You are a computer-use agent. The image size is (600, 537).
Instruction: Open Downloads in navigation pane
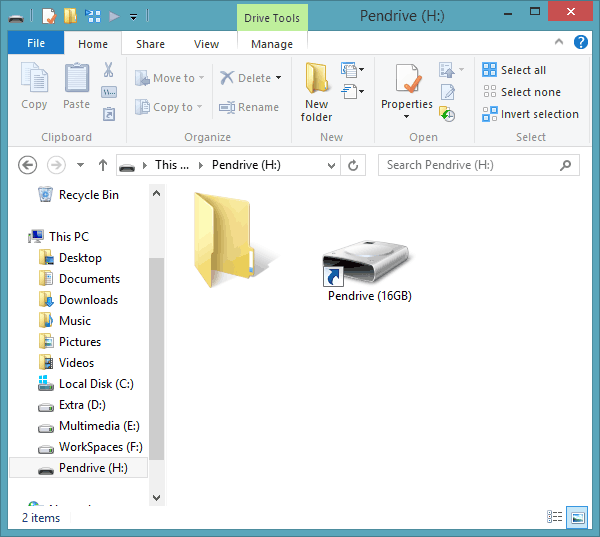coord(78,300)
